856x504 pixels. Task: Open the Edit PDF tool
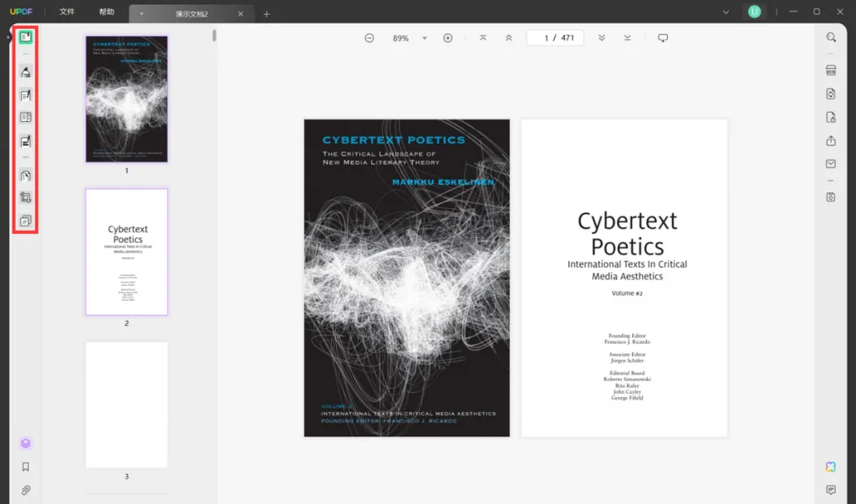tap(25, 95)
